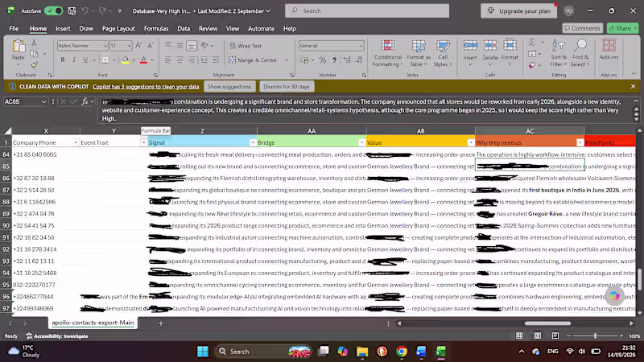Open the Windows Start menu
Screen dimensions: 644x362
coord(203,352)
